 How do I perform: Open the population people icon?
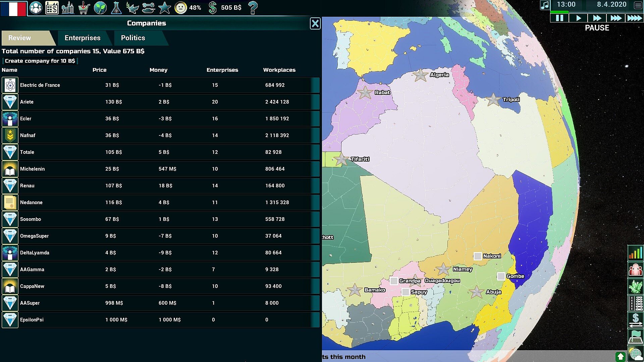(36, 7)
